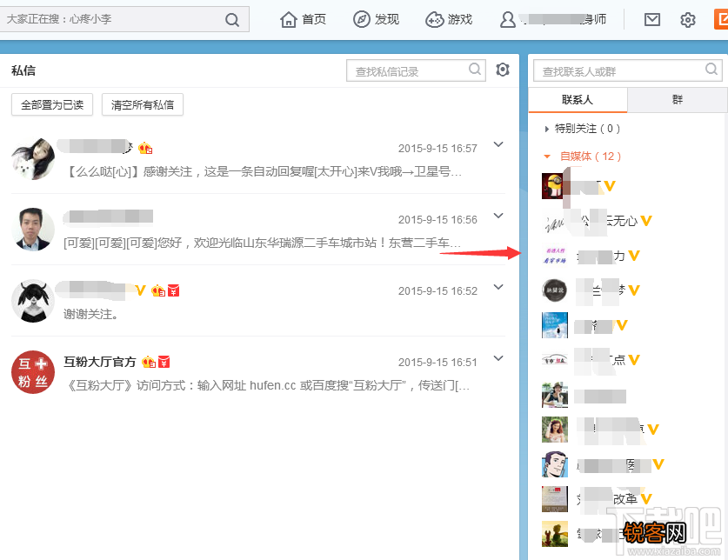Screen dimensions: 728x560
Task: Click the cartoon man avatar contact
Action: [x=554, y=464]
